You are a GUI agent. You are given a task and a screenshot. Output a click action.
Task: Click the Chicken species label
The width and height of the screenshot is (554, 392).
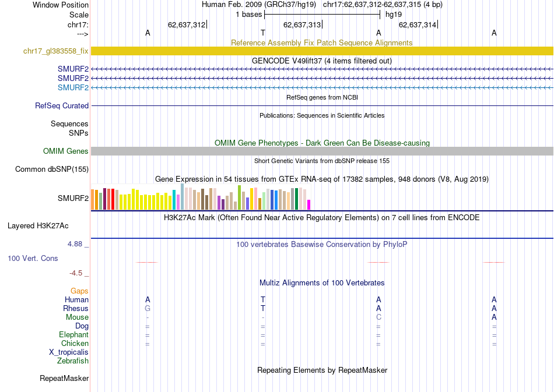click(x=75, y=343)
